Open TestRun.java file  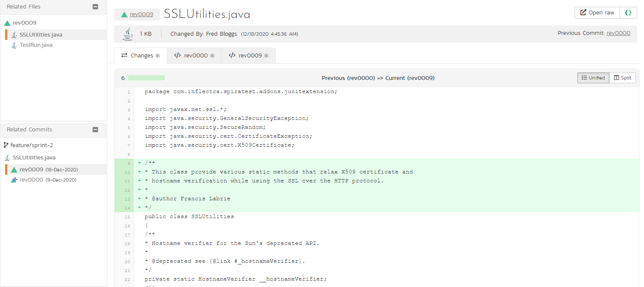[36, 45]
